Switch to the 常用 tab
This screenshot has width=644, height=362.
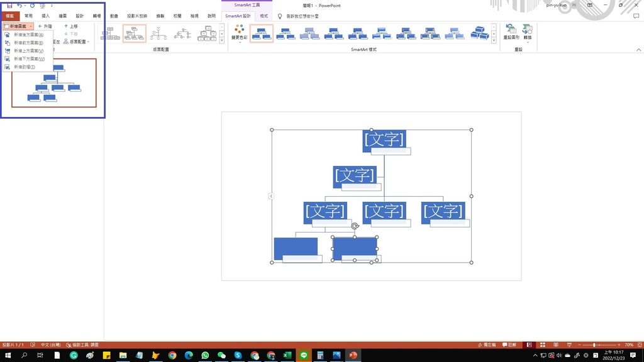click(x=28, y=16)
